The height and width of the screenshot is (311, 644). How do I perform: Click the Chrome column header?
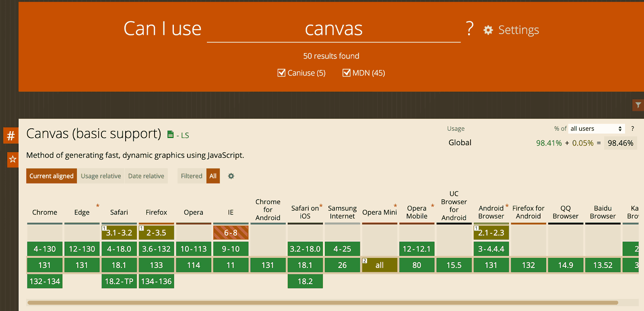point(45,212)
